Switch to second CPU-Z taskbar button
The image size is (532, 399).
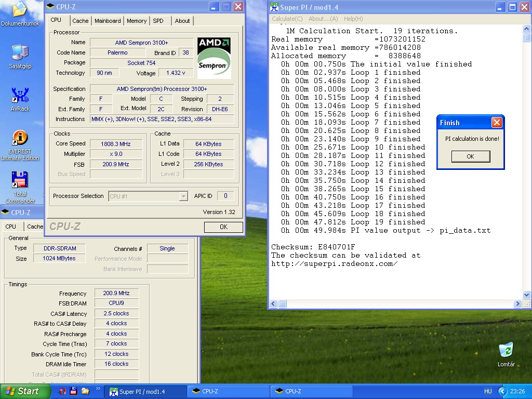tap(312, 392)
